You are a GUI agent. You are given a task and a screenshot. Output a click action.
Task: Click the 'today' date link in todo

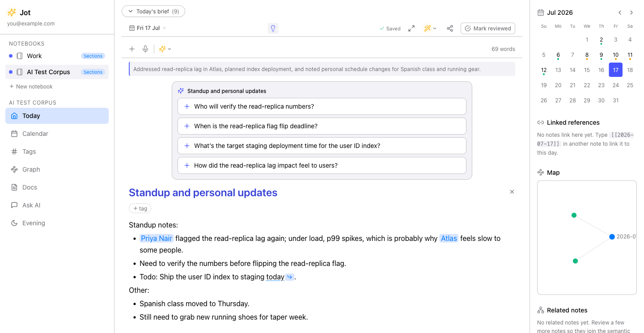point(275,277)
